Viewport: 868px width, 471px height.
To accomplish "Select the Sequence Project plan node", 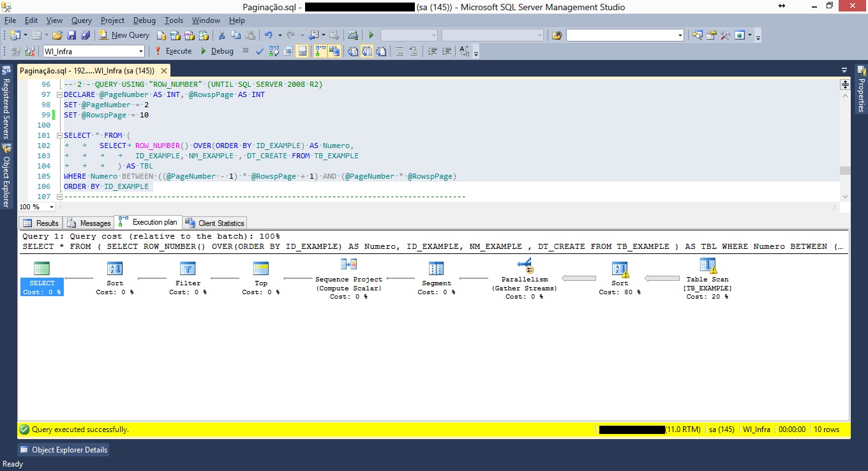I will [x=348, y=279].
